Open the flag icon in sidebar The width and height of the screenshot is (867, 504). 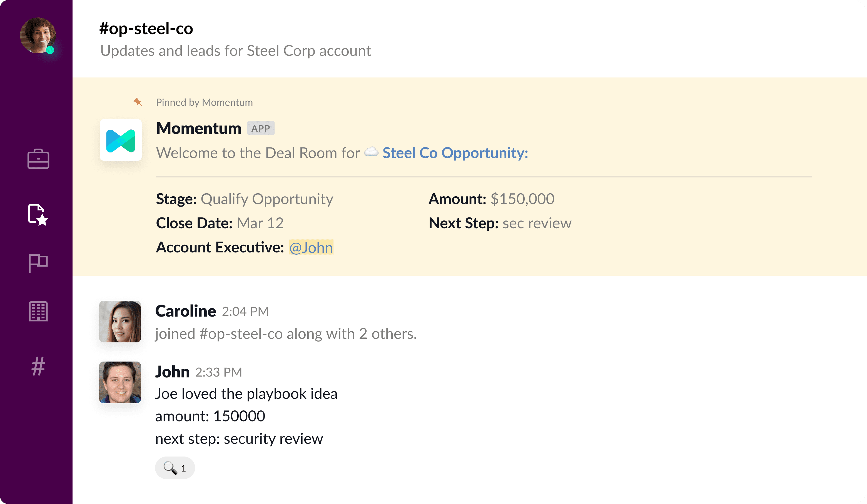click(38, 263)
